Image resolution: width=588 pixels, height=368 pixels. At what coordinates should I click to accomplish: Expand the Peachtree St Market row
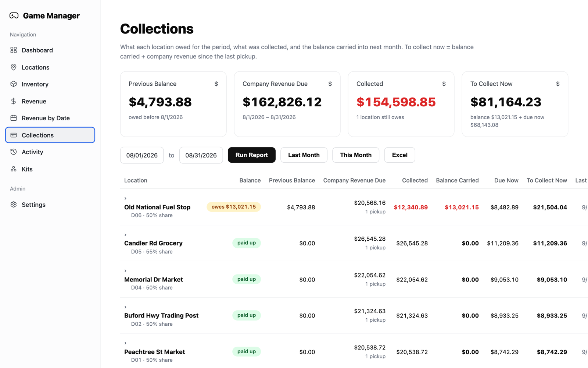(x=125, y=343)
